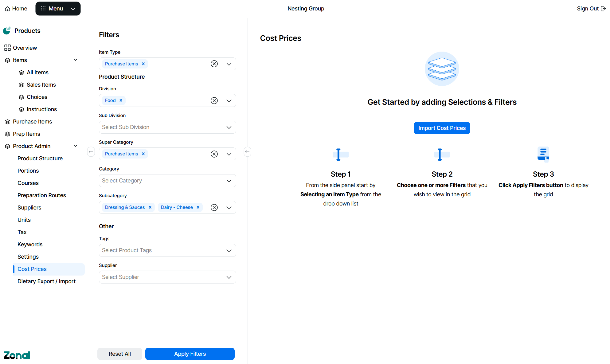Viewport: 610px width, 364px height.
Task: Open the Supplier dropdown
Action: tap(229, 277)
